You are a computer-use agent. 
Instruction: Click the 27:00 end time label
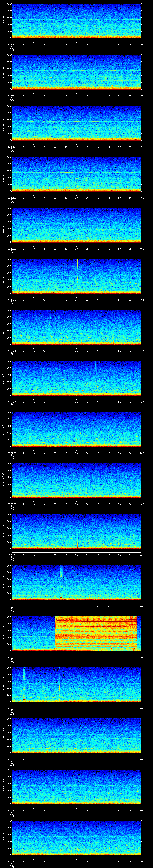tap(141, 657)
